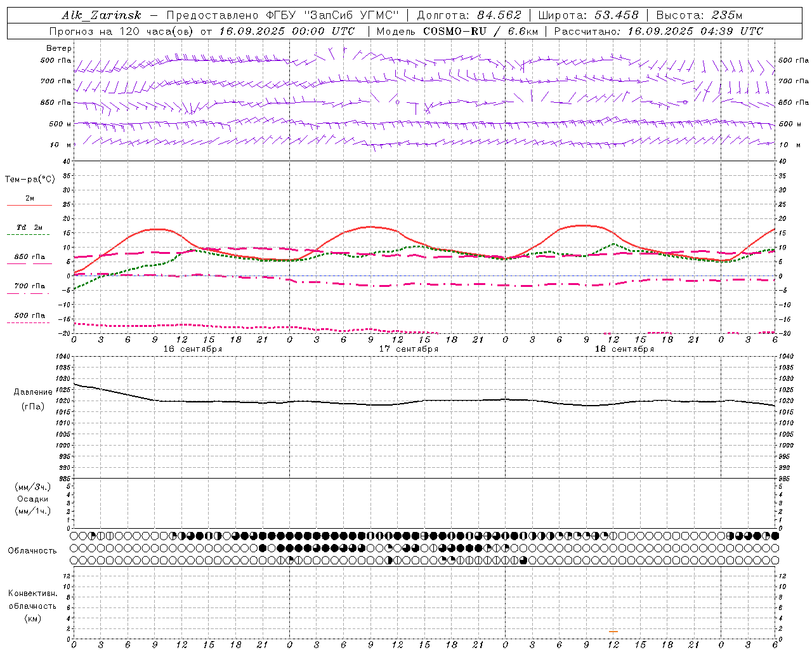Click the (мм/1ч.) precipitation unit label

tap(33, 511)
